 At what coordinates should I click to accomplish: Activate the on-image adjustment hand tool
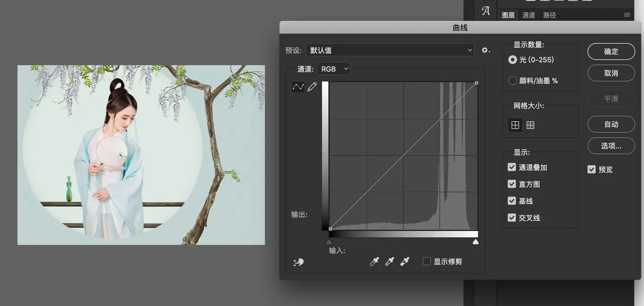[x=298, y=262]
